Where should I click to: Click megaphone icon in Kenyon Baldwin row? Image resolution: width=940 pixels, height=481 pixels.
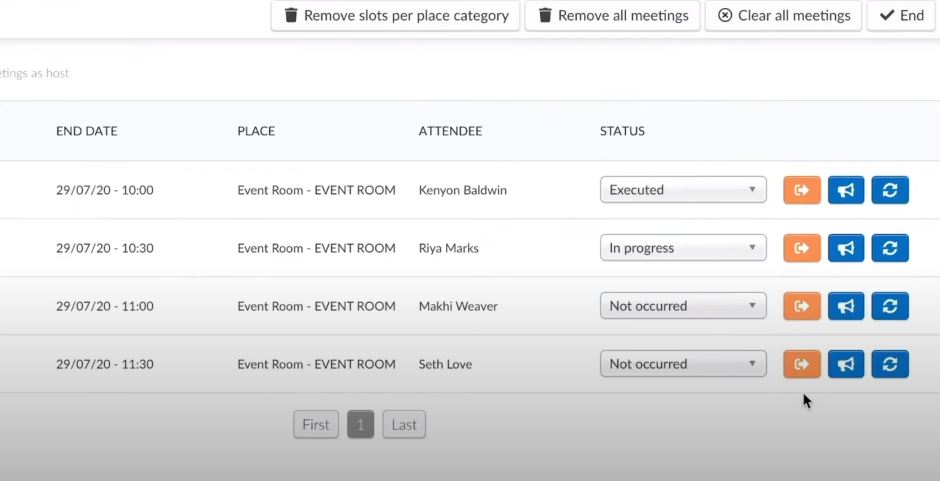(x=846, y=190)
